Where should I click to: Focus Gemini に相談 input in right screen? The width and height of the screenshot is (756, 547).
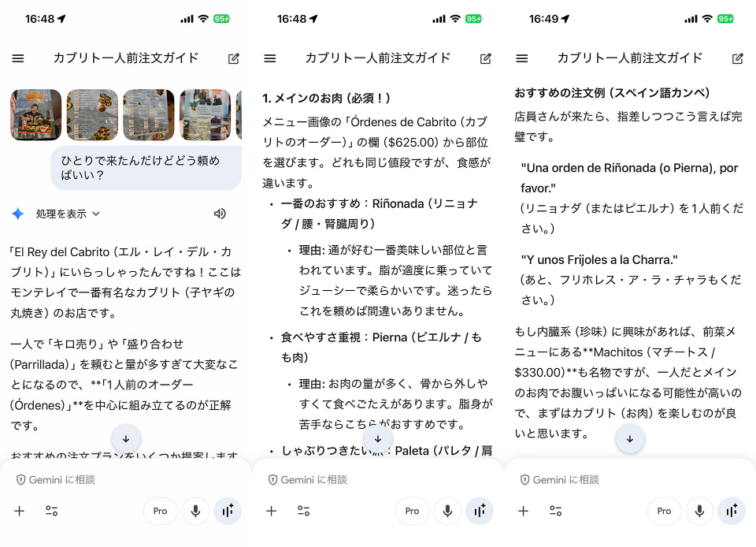coord(630,479)
